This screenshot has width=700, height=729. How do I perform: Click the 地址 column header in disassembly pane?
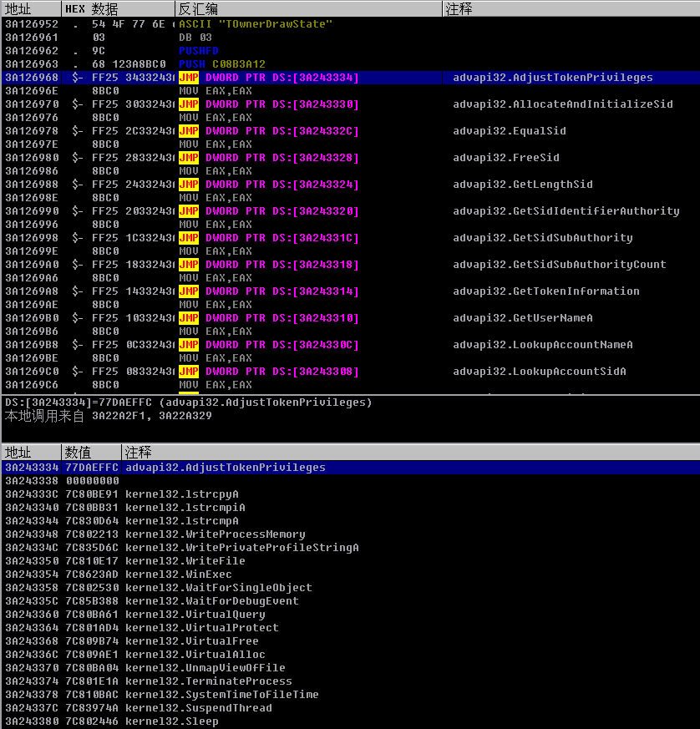31,9
